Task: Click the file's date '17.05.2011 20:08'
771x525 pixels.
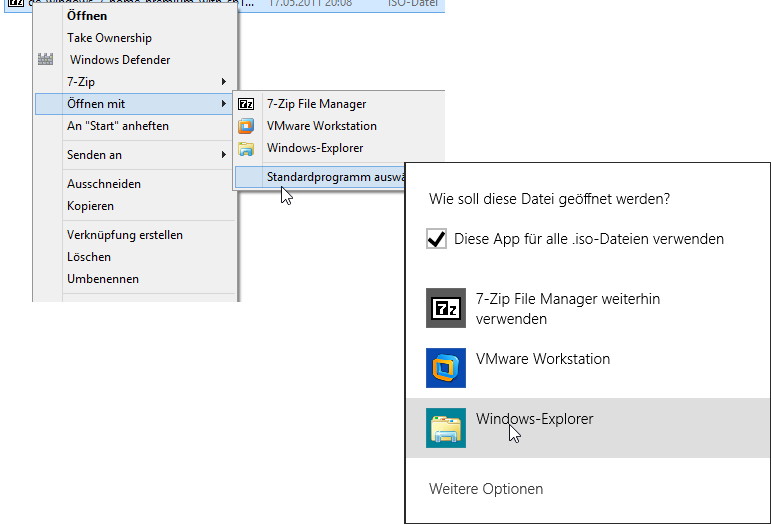Action: [x=310, y=3]
